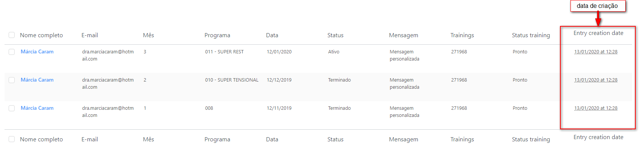
Task: Sort by the top Mês column header
Action: [149, 35]
